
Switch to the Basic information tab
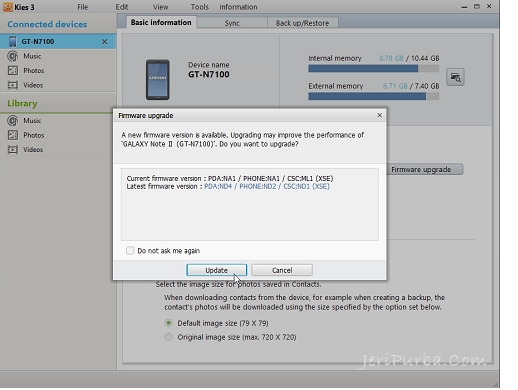pyautogui.click(x=161, y=23)
